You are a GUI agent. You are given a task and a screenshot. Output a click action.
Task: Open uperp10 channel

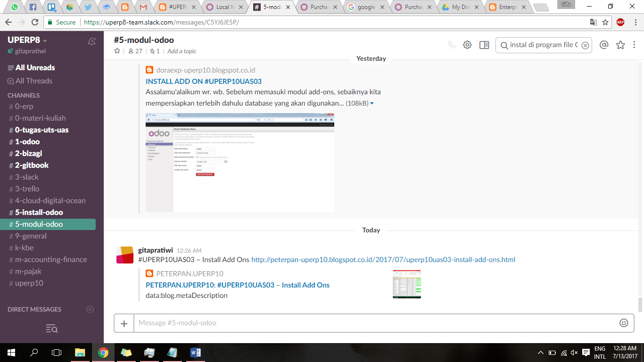tap(26, 283)
